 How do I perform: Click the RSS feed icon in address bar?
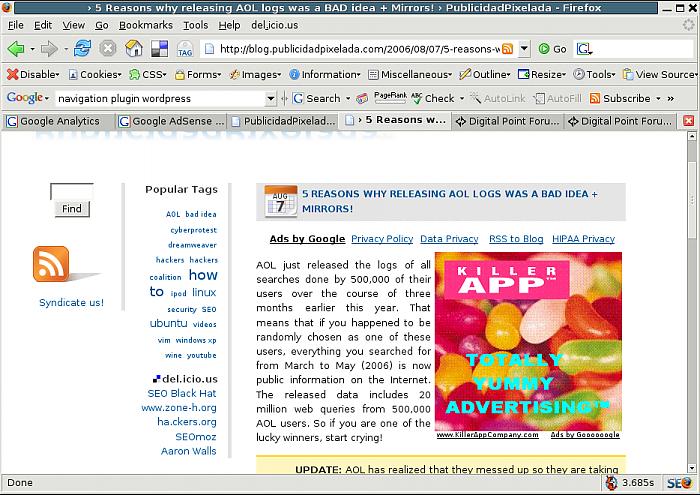(508, 49)
